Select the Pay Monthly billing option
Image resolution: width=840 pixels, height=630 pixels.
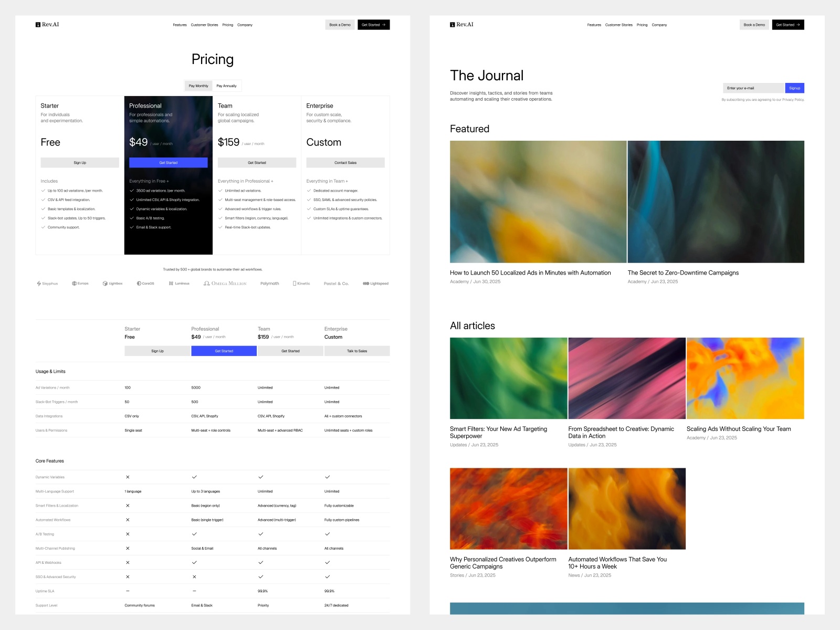pos(198,86)
